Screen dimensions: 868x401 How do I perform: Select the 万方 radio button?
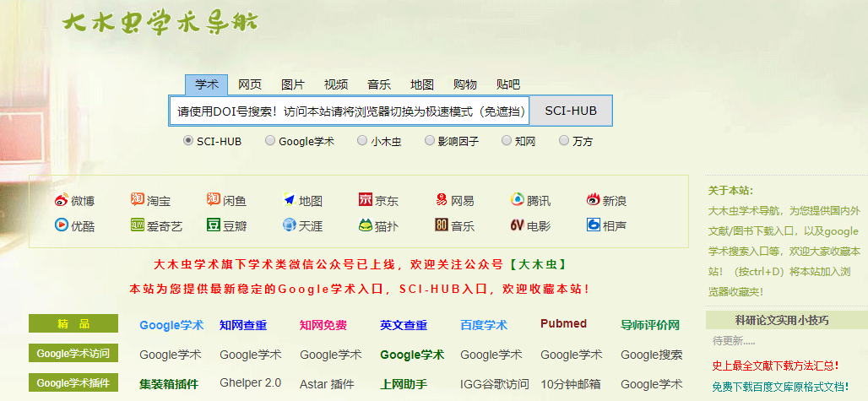click(563, 140)
